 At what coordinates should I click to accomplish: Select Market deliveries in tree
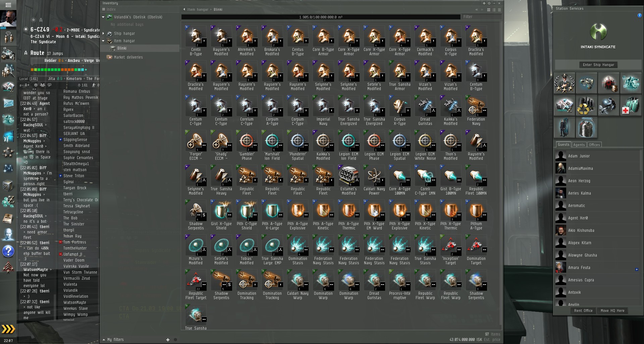point(128,57)
